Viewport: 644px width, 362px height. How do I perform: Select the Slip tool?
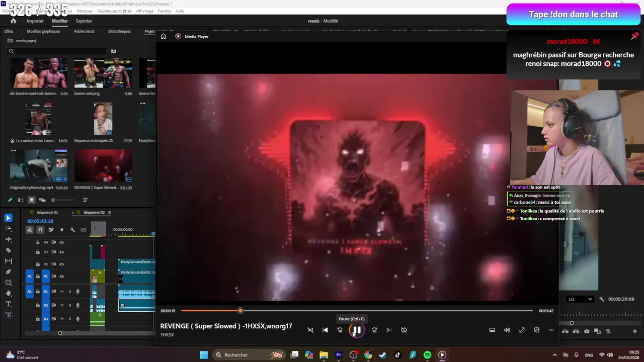(x=9, y=261)
